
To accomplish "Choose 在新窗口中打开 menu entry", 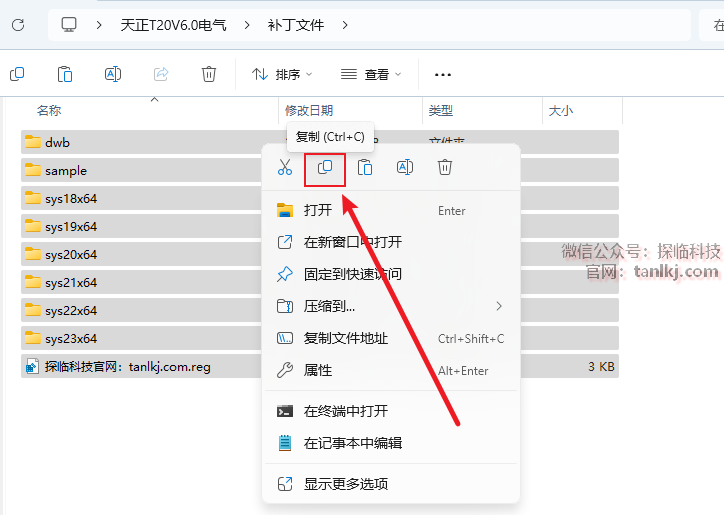I will pos(352,242).
